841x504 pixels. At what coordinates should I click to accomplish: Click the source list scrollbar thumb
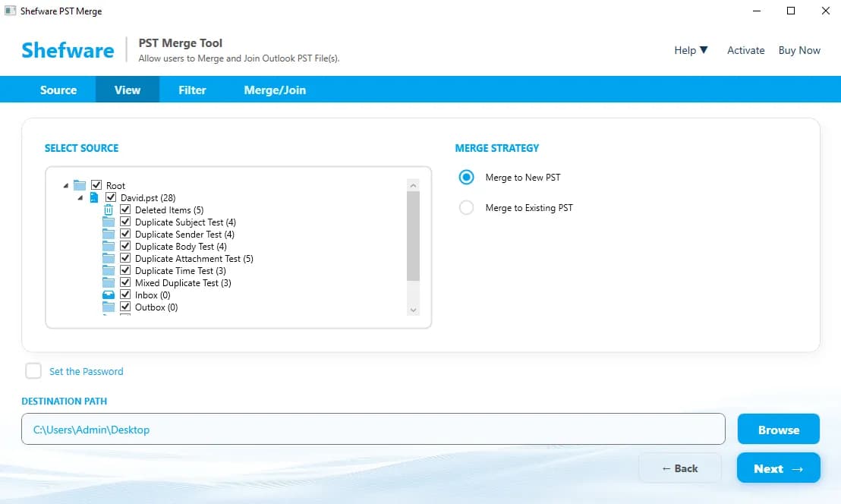pyautogui.click(x=413, y=236)
